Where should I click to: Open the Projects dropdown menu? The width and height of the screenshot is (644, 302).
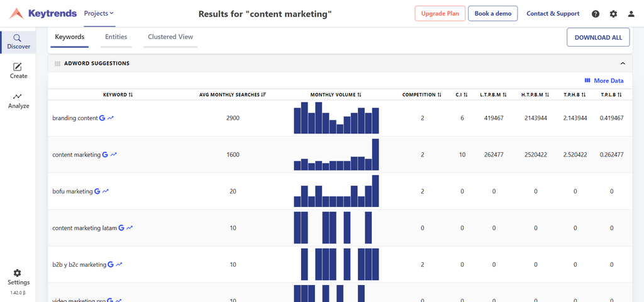(99, 13)
